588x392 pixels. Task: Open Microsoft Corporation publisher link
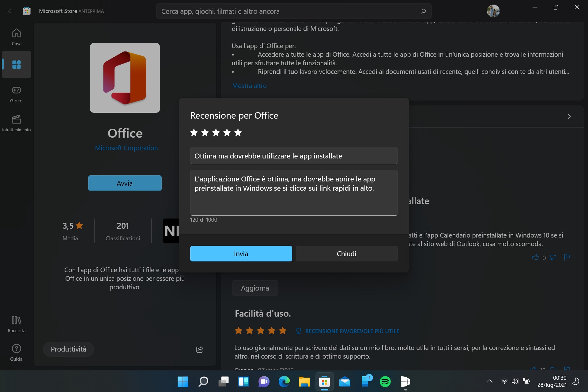click(x=126, y=148)
